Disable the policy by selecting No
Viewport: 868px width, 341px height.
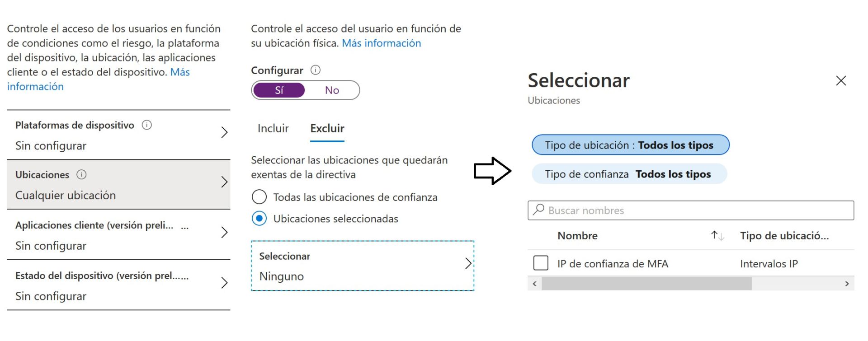[331, 90]
